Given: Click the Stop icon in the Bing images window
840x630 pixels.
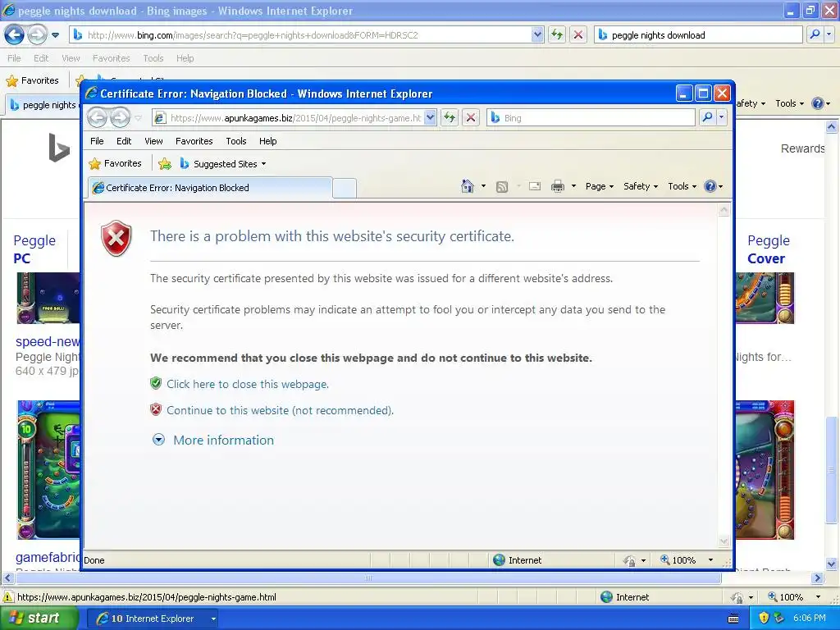Looking at the screenshot, I should (578, 34).
